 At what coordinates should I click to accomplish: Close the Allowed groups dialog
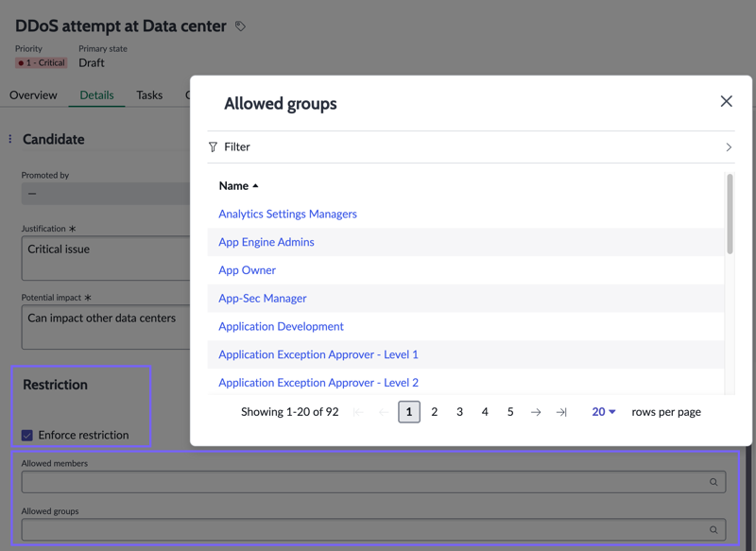[x=726, y=101]
